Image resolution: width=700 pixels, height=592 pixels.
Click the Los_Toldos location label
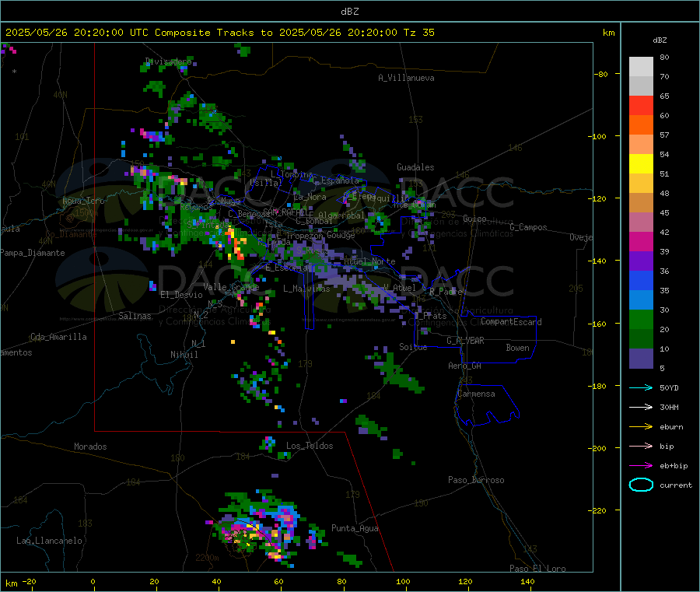click(310, 446)
